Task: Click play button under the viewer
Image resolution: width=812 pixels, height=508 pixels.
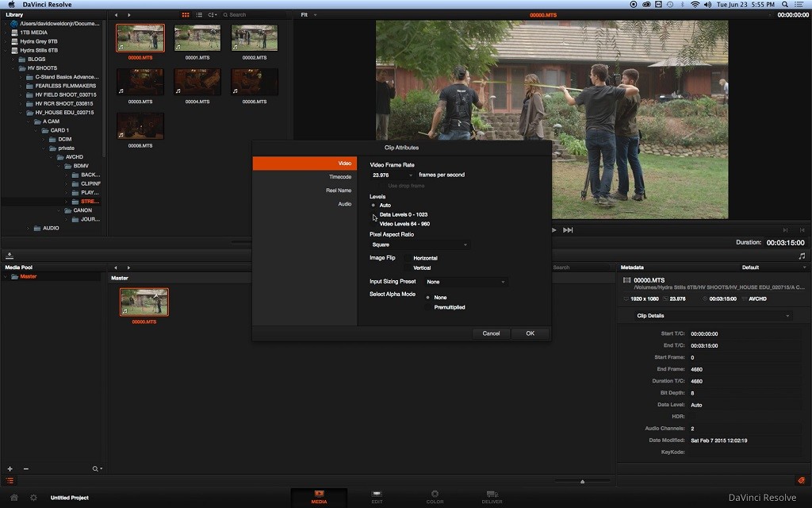Action: (x=553, y=230)
